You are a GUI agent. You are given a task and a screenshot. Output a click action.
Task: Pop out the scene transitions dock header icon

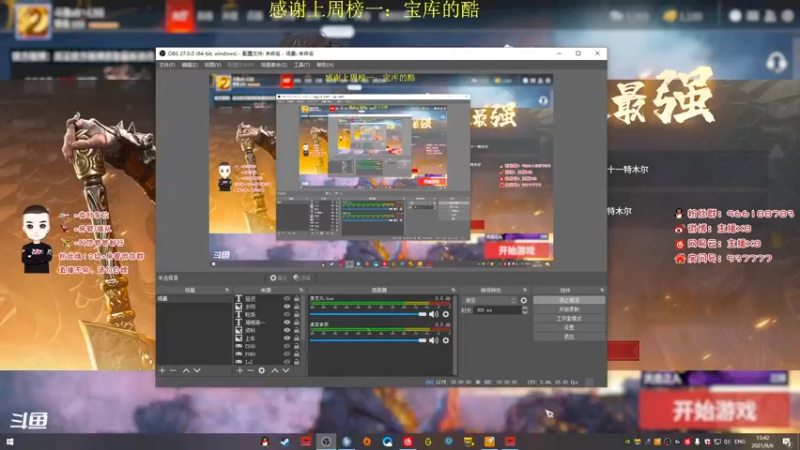point(525,290)
